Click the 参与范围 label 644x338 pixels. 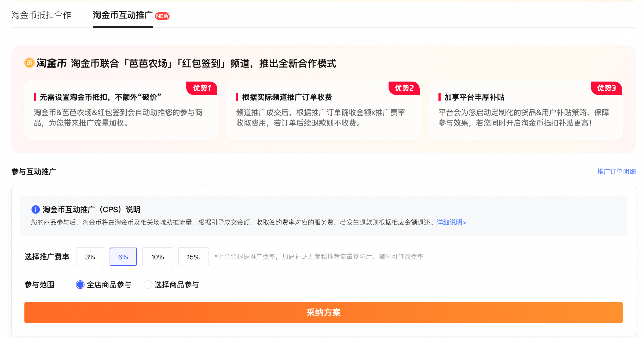coord(39,285)
